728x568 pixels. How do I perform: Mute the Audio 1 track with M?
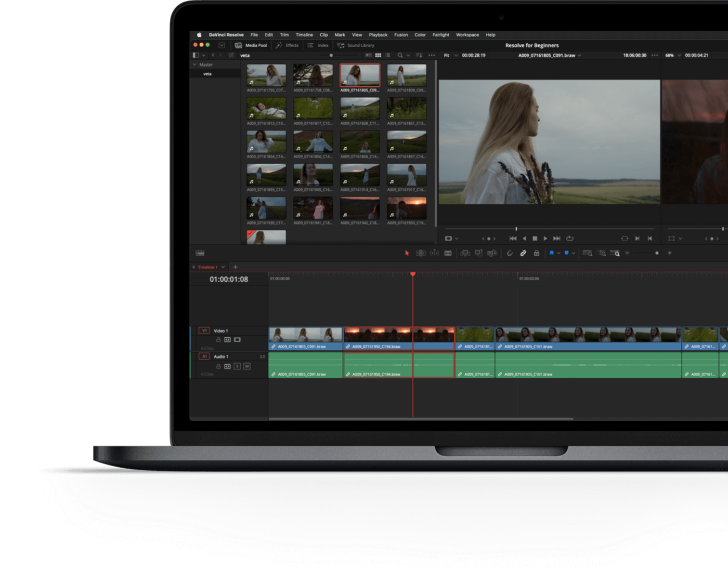247,366
